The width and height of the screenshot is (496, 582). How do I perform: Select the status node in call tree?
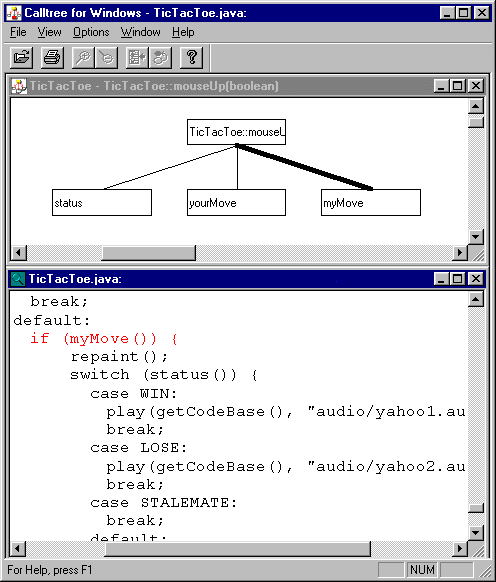(x=102, y=203)
